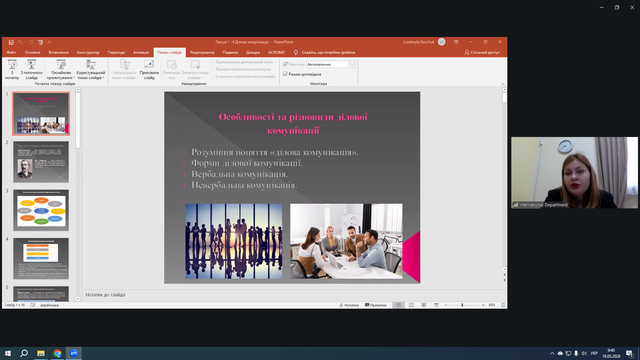Collapse the ribbon using the small chevron

[503, 84]
